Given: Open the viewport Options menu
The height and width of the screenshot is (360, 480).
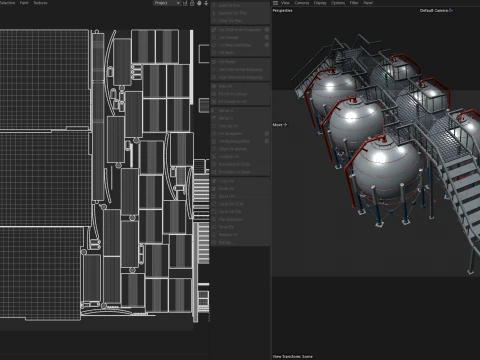Looking at the screenshot, I should (338, 3).
